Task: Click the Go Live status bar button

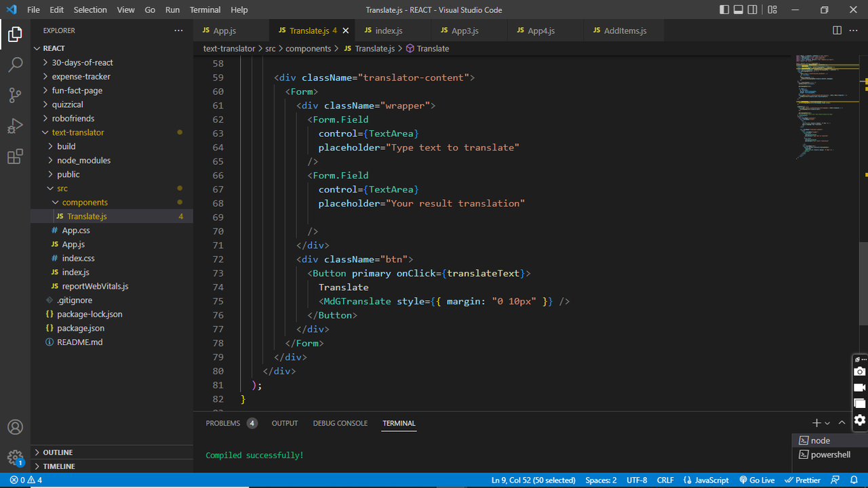Action: coord(757,480)
